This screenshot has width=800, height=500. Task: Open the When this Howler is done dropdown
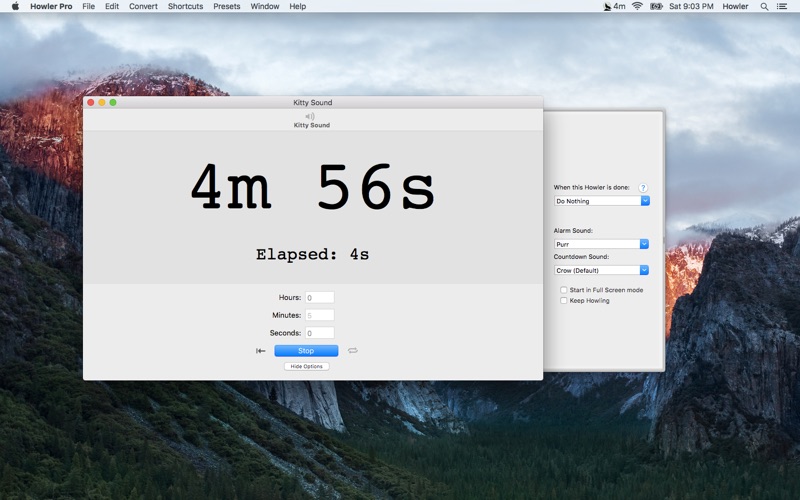(602, 201)
